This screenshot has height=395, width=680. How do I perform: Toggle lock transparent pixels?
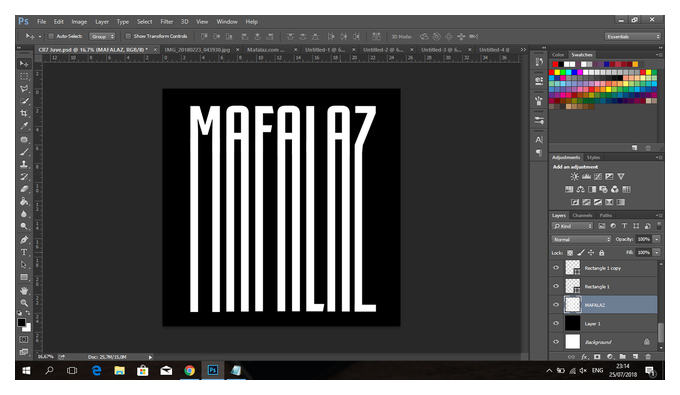click(570, 253)
